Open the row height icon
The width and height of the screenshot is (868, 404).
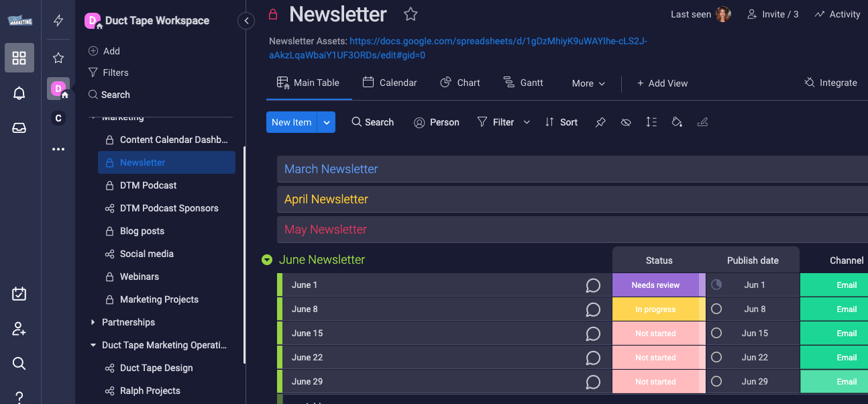coord(651,122)
